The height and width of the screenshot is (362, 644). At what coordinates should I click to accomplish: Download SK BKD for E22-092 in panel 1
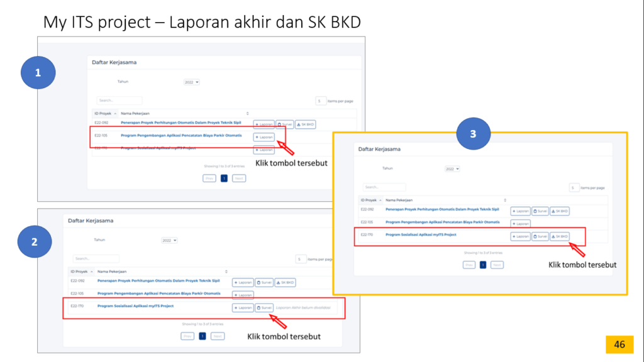[305, 124]
